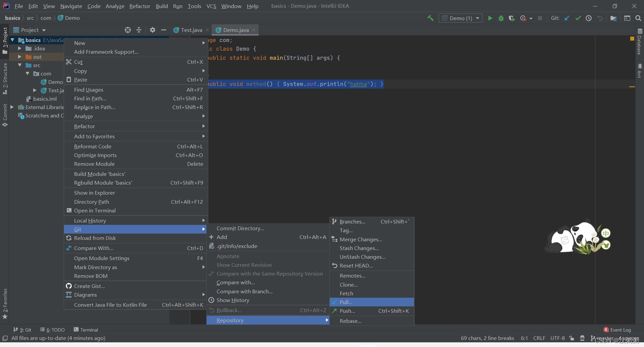Select Find Usages in context menu

click(x=136, y=90)
